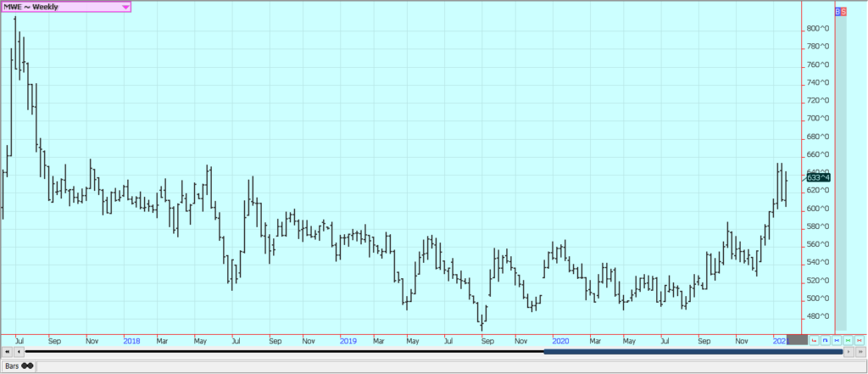The height and width of the screenshot is (374, 868).
Task: Click the red compress-arrows icon at far right
Action: click(x=860, y=340)
